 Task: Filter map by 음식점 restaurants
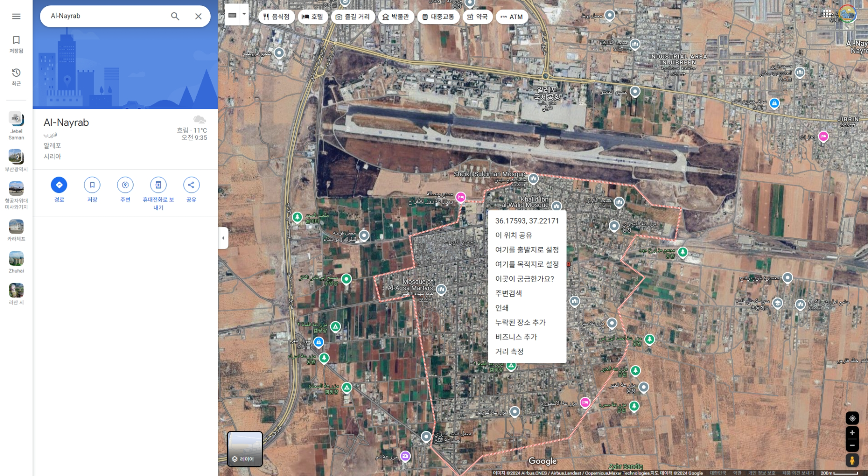[x=276, y=17]
